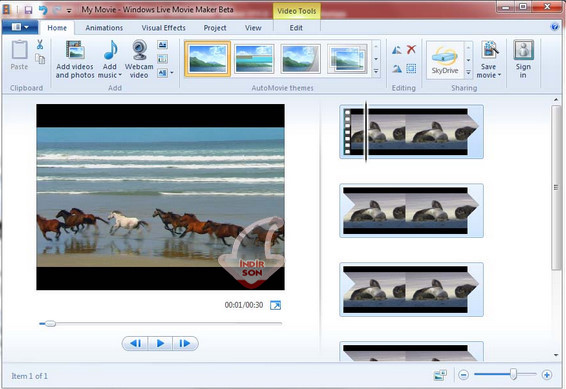
Task: Click the Help question mark icon
Action: [555, 27]
